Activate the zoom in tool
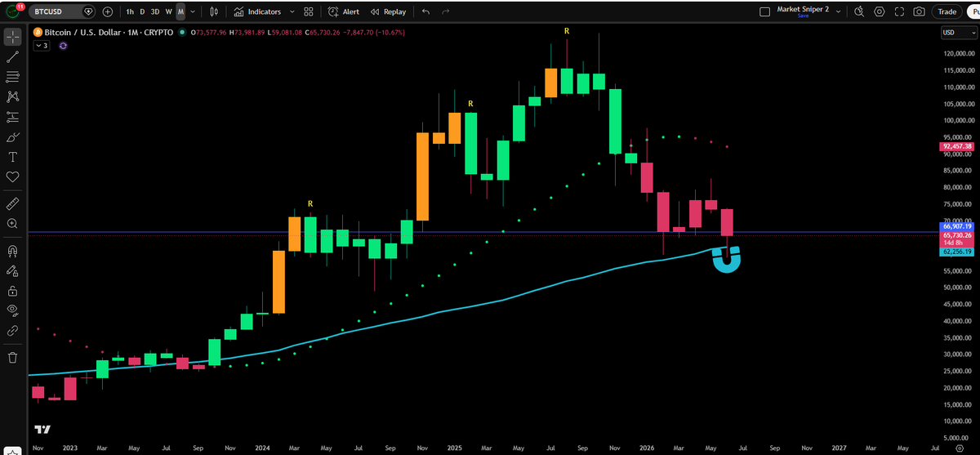This screenshot has width=980, height=455. [x=12, y=223]
